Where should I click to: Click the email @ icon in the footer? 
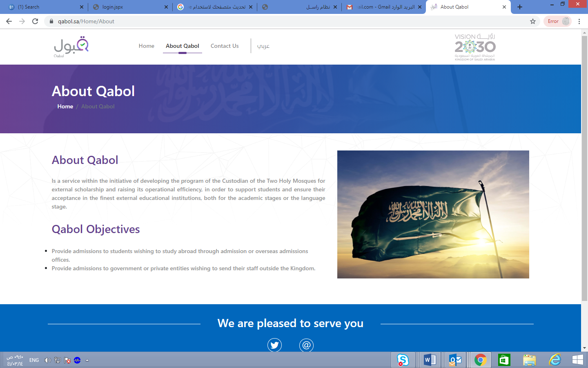click(x=306, y=345)
